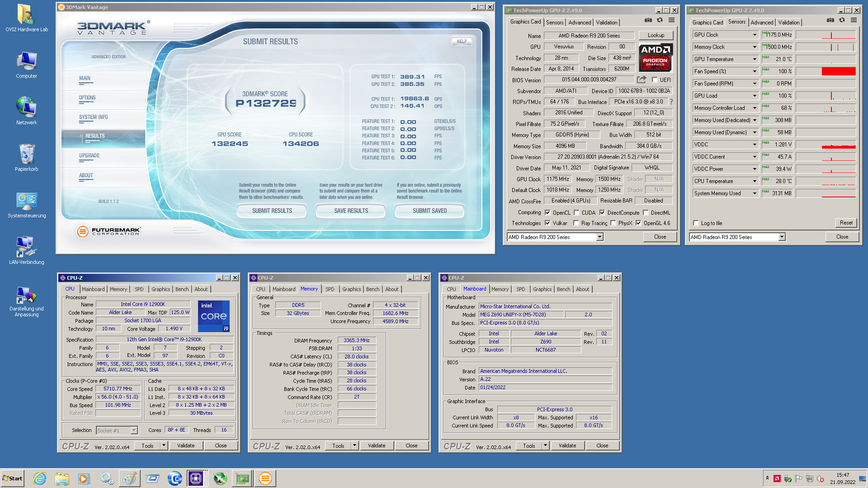Screen dimensions: 868x488
Task: Click Fan Speed (%) red graph bar
Action: (839, 71)
